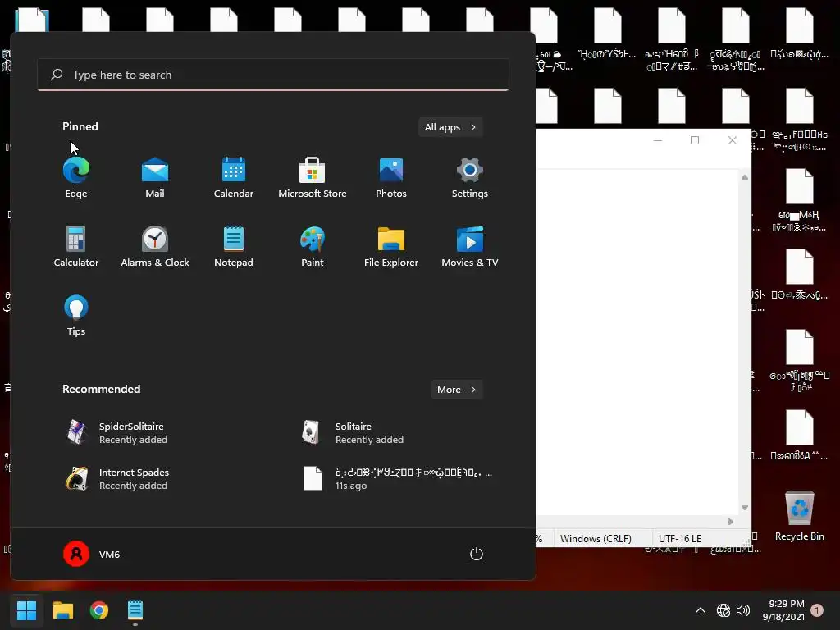Open Alarms & Clock app

[x=155, y=246]
